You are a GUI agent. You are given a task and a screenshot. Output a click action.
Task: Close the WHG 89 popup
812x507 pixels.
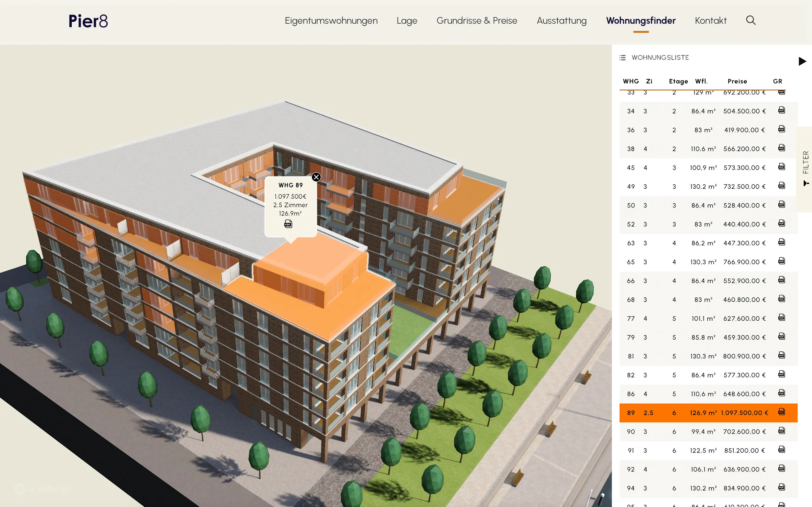pos(316,177)
